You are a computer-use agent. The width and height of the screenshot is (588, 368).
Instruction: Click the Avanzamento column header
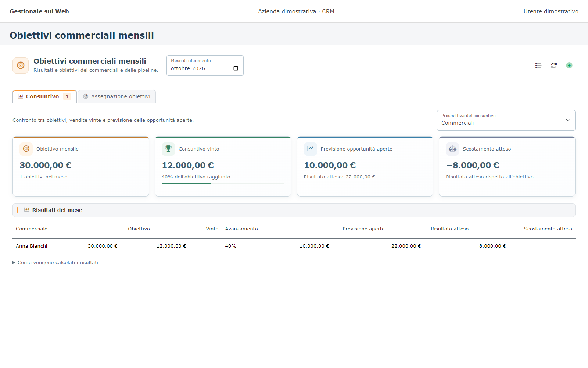(x=241, y=229)
